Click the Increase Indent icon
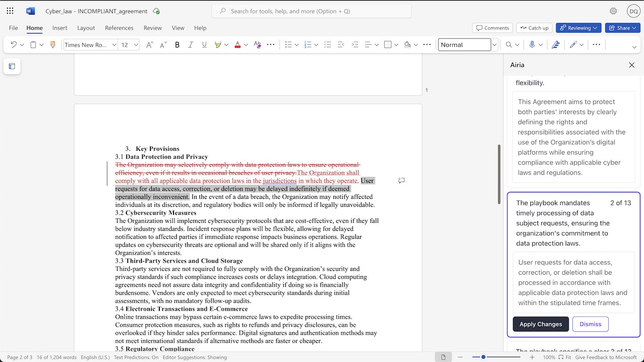The height and width of the screenshot is (362, 644). coord(355,45)
